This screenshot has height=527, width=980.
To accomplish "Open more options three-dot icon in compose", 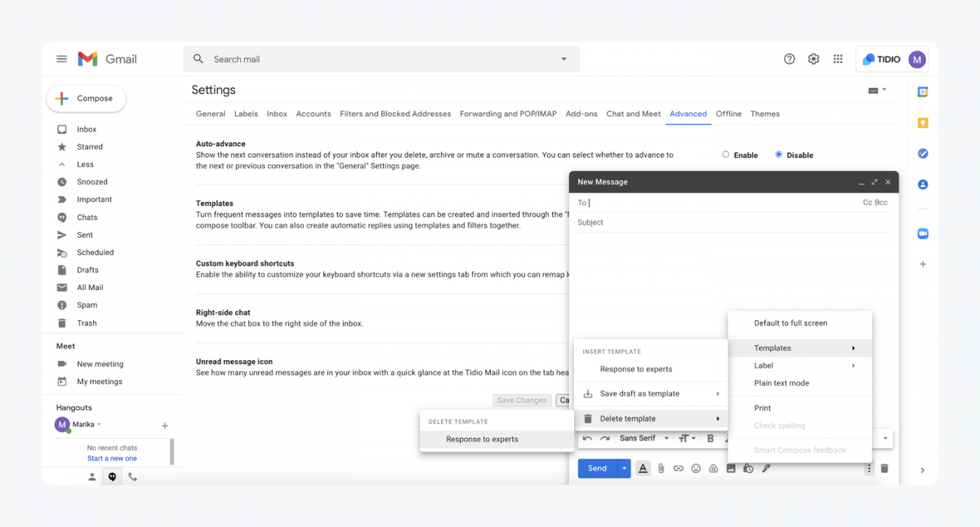I will 868,468.
